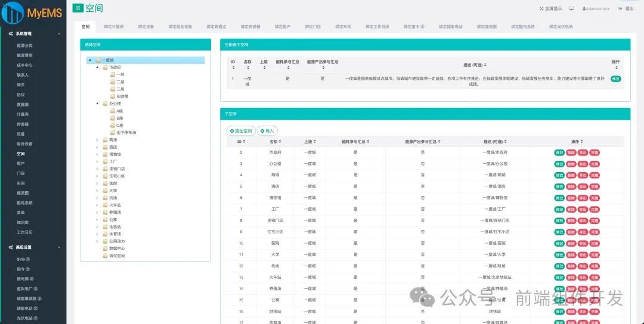Sort current space table by 描述 (可选)

tap(485, 65)
